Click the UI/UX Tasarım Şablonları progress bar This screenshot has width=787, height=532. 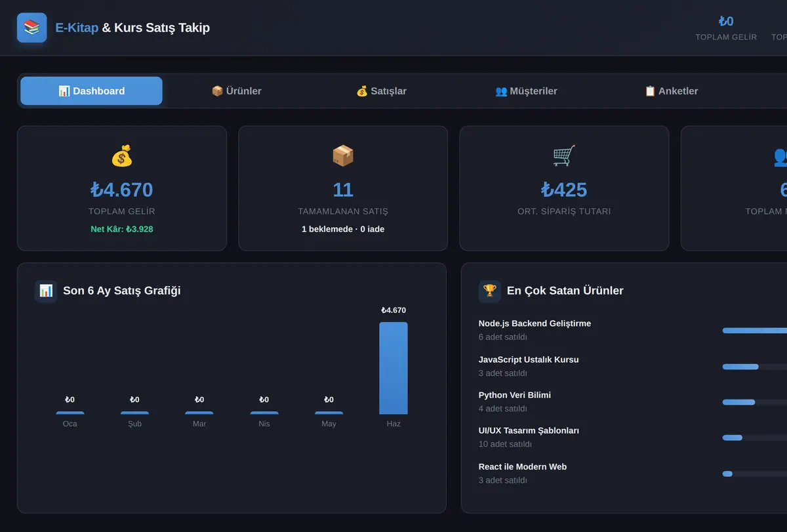(755, 438)
